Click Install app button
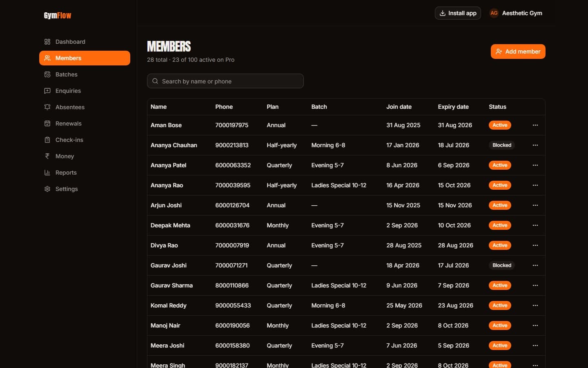This screenshot has height=368, width=588. pyautogui.click(x=458, y=13)
